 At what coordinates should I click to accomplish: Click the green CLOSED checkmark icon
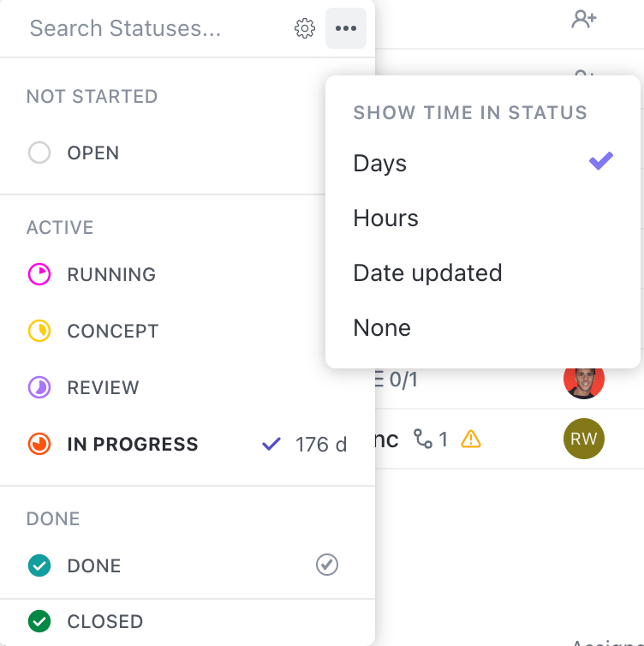(x=39, y=621)
